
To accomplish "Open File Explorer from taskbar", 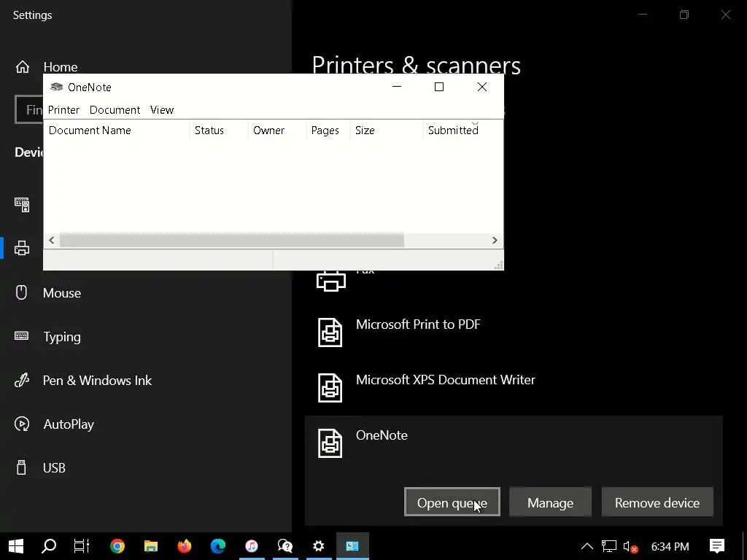I will [151, 546].
